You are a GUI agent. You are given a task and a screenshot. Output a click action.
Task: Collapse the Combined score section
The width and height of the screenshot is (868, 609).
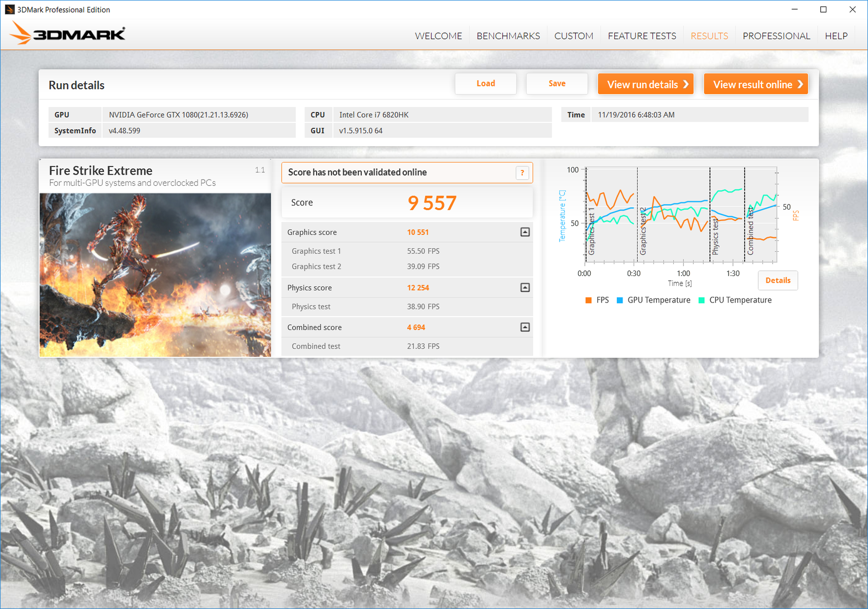coord(525,327)
